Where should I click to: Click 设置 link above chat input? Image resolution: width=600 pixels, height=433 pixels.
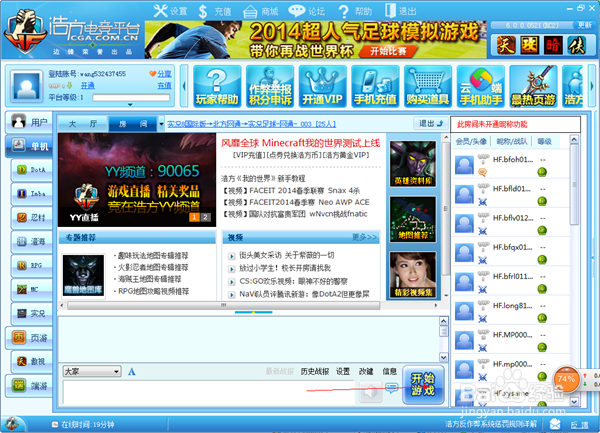point(343,371)
